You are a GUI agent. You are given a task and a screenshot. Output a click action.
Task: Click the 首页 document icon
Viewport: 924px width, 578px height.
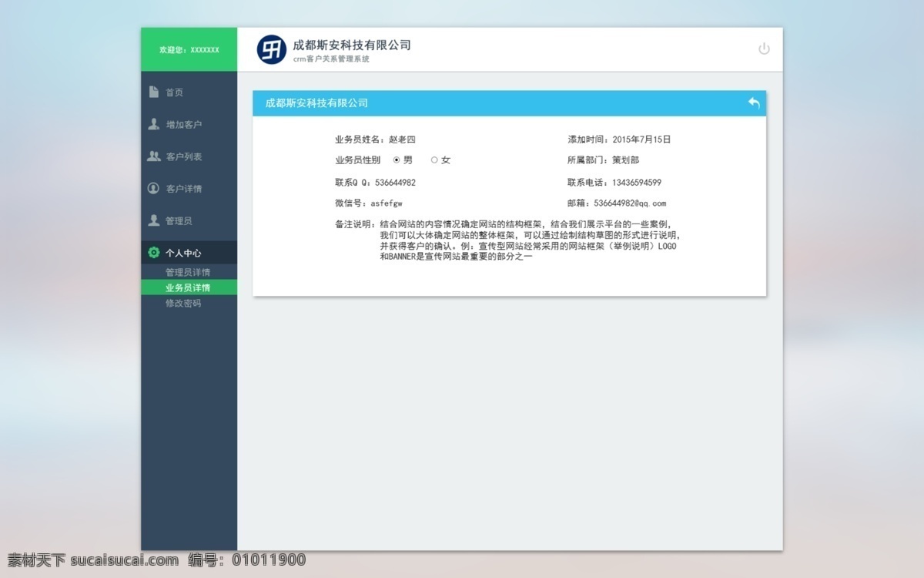(154, 92)
